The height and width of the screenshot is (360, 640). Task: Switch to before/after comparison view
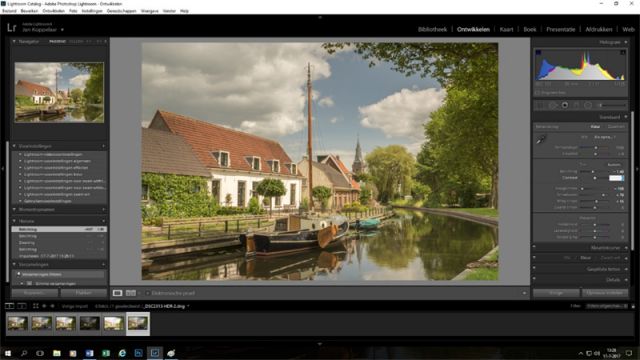coord(131,293)
